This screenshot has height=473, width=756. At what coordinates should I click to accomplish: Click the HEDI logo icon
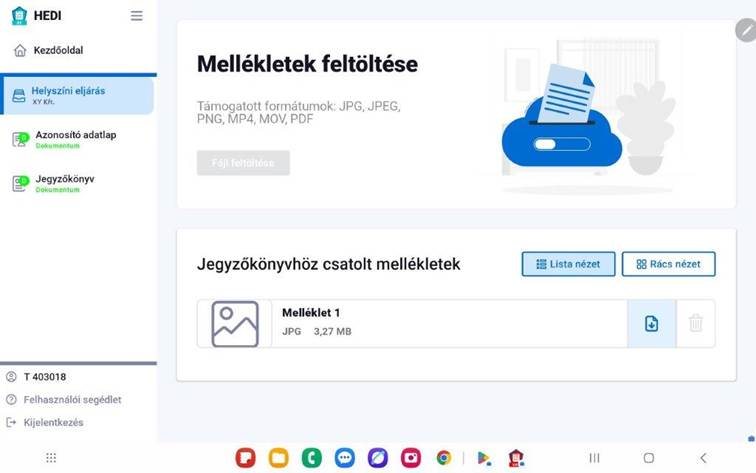click(x=19, y=16)
